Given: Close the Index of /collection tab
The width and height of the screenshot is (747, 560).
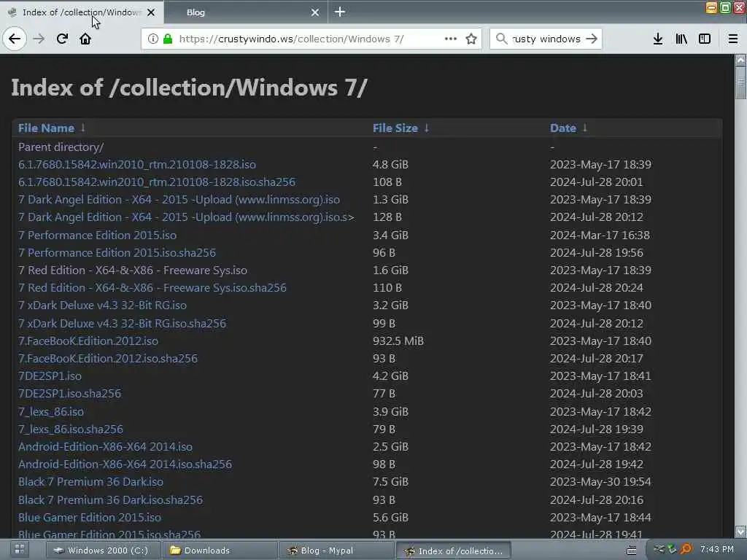Looking at the screenshot, I should pos(151,12).
